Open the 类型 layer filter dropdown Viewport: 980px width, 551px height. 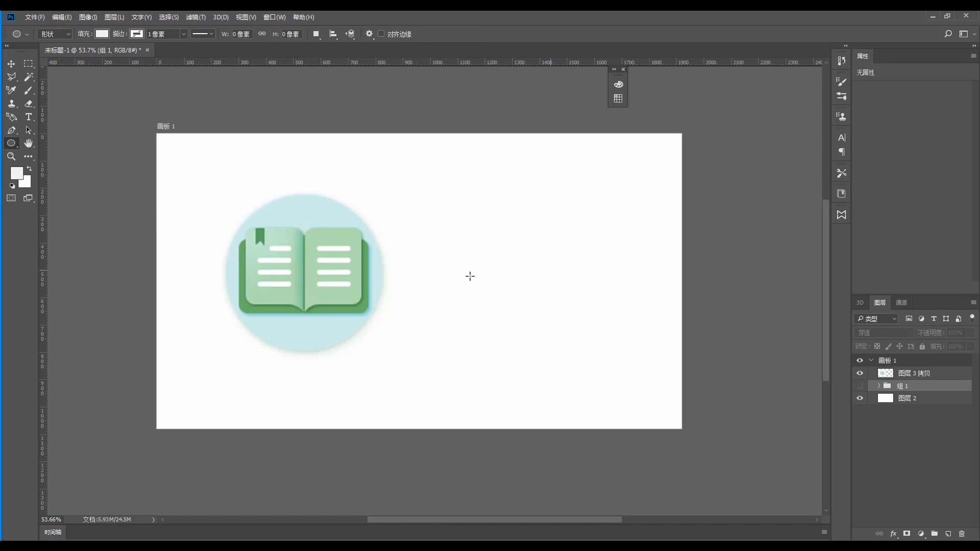click(x=876, y=318)
